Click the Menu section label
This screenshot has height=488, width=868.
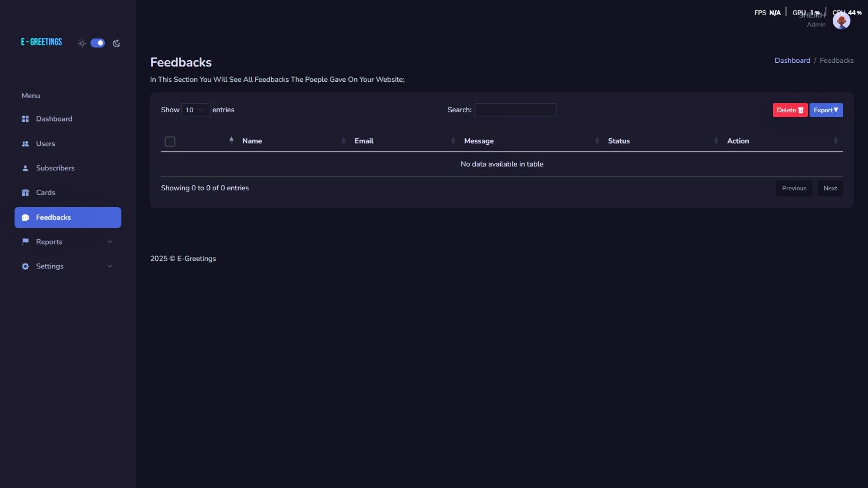(x=31, y=96)
